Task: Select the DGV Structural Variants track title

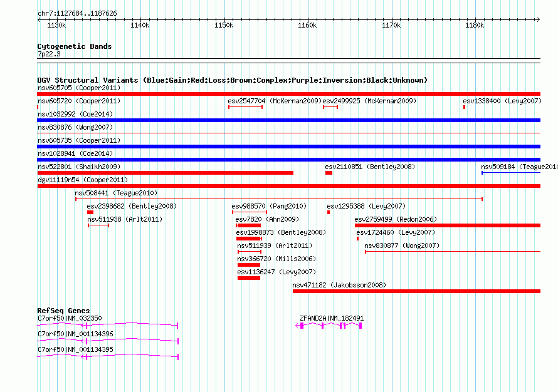Action: [x=233, y=80]
